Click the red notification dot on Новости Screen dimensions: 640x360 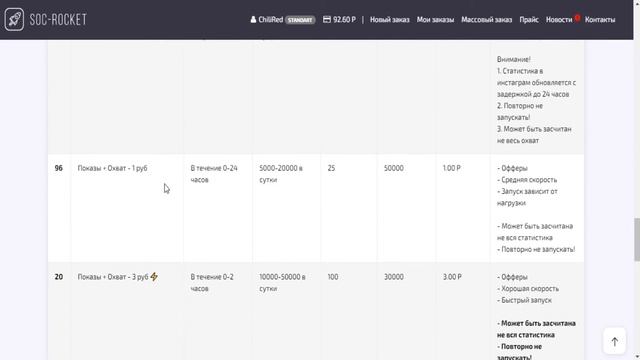[x=577, y=18]
